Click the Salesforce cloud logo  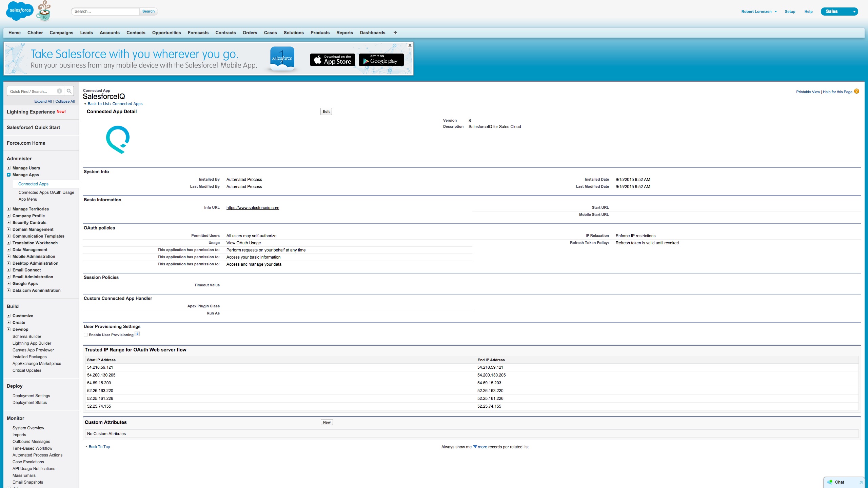click(x=20, y=11)
